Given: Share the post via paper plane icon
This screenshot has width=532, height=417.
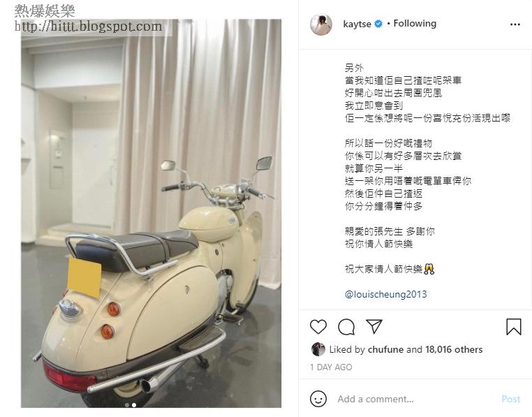Looking at the screenshot, I should pyautogui.click(x=374, y=326).
